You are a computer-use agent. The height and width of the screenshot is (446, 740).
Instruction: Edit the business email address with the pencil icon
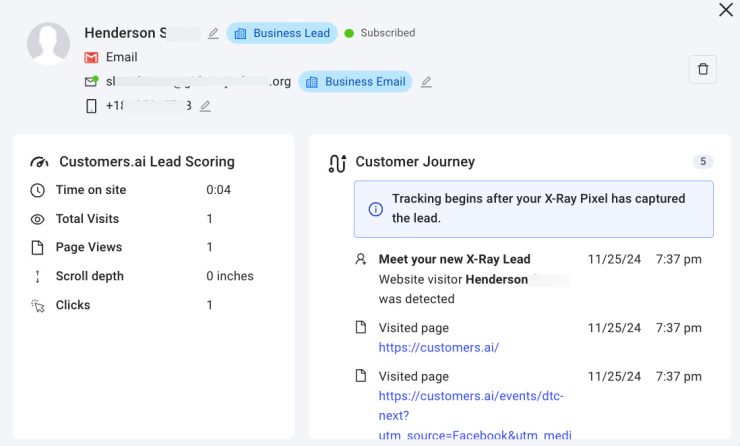tap(426, 82)
